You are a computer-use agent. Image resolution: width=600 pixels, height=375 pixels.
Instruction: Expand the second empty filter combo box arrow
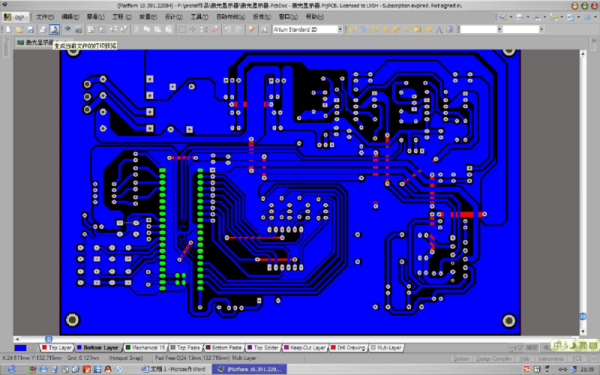(541, 29)
